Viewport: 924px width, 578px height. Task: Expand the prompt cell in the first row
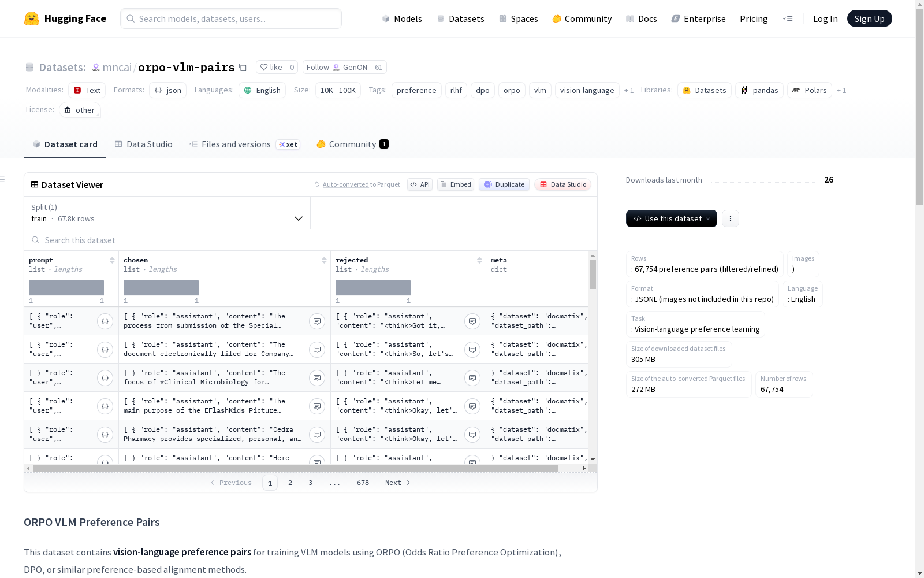click(105, 321)
